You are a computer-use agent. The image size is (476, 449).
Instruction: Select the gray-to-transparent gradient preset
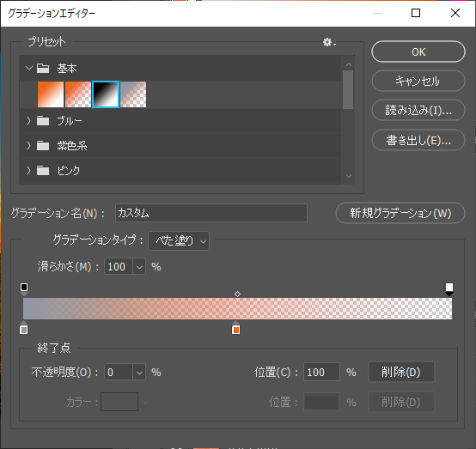pos(133,94)
